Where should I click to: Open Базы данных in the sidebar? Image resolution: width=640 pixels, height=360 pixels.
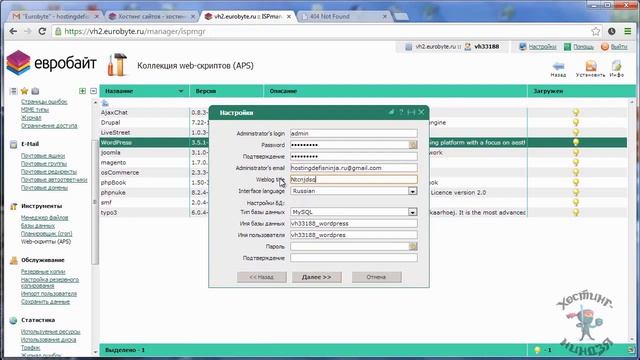38,226
